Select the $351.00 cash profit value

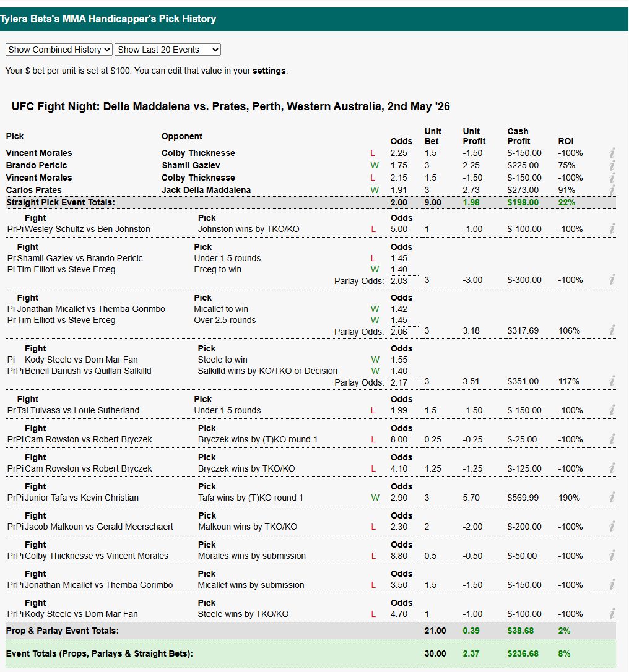[523, 381]
